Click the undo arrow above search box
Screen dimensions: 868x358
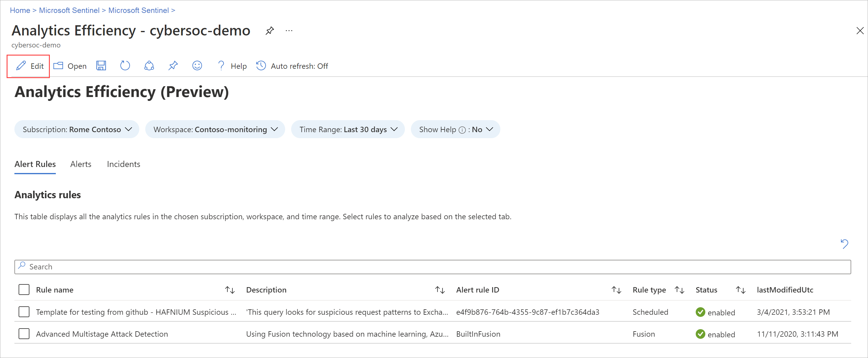pyautogui.click(x=844, y=243)
